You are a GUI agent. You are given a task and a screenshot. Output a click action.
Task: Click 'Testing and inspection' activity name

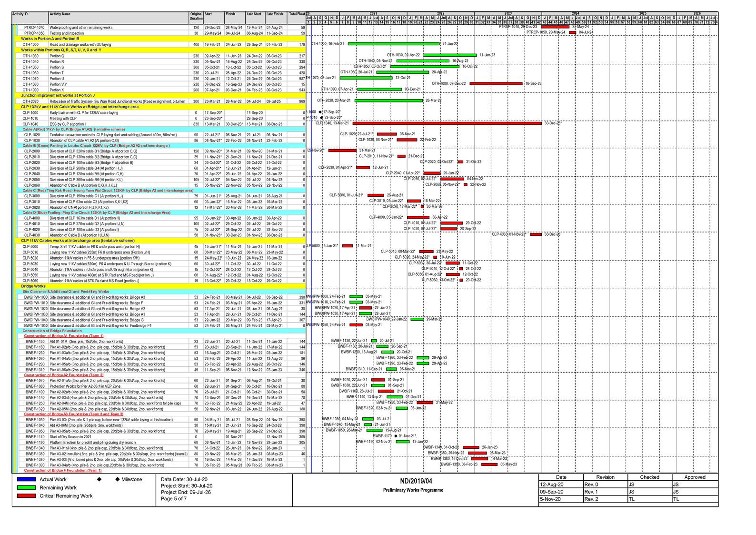point(67,33)
